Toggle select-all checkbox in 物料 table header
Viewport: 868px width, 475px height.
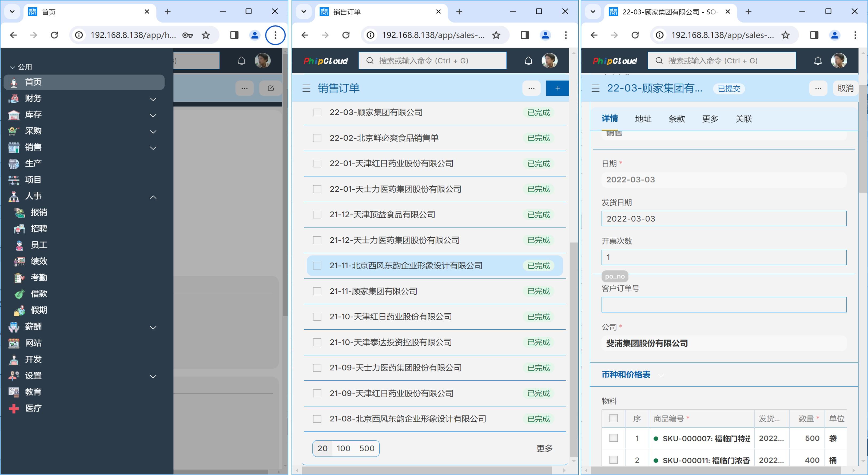[614, 418]
